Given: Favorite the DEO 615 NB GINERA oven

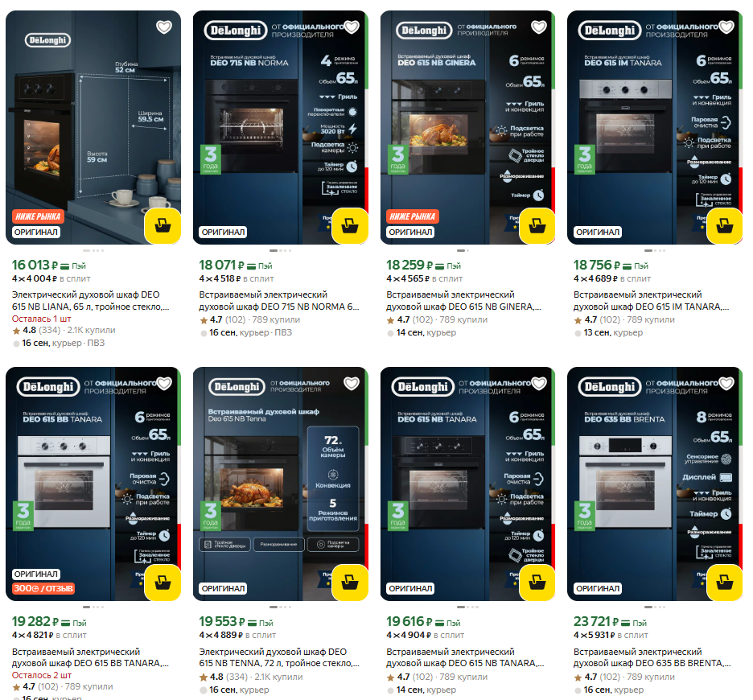Looking at the screenshot, I should point(539,27).
